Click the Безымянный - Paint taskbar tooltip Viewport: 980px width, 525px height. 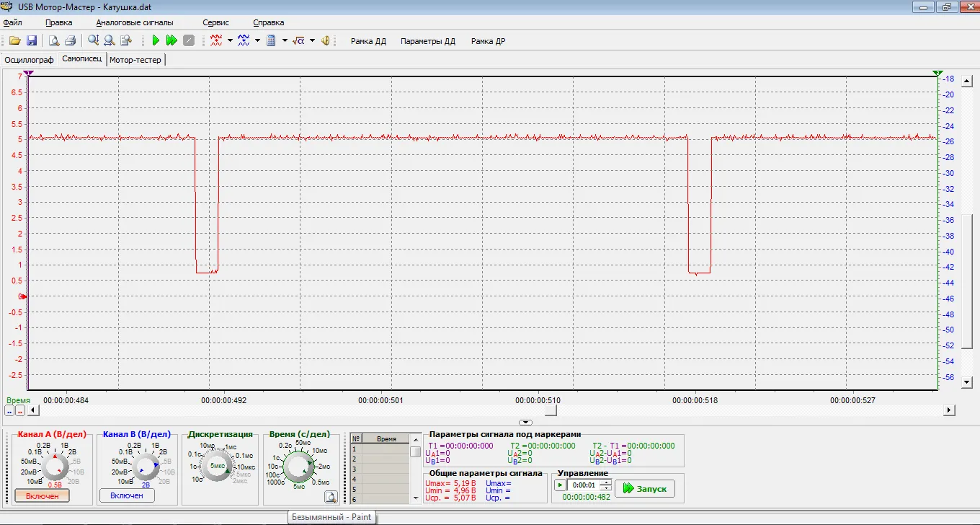click(331, 517)
